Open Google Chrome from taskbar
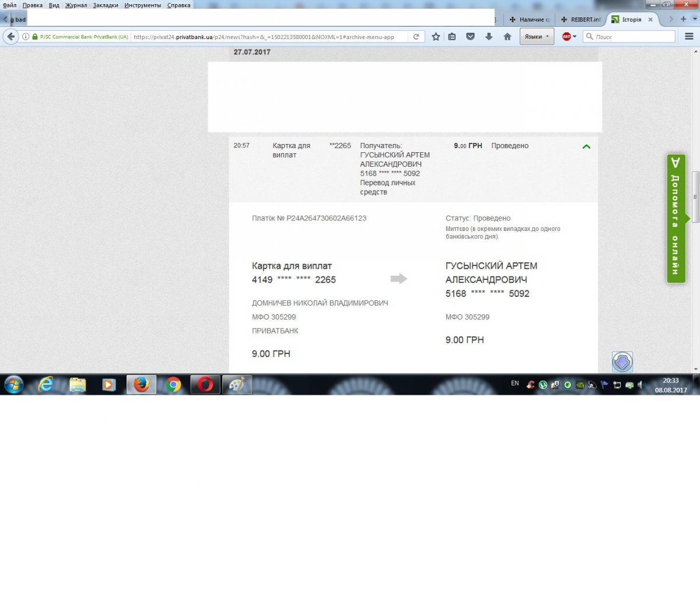The width and height of the screenshot is (700, 607). 173,385
